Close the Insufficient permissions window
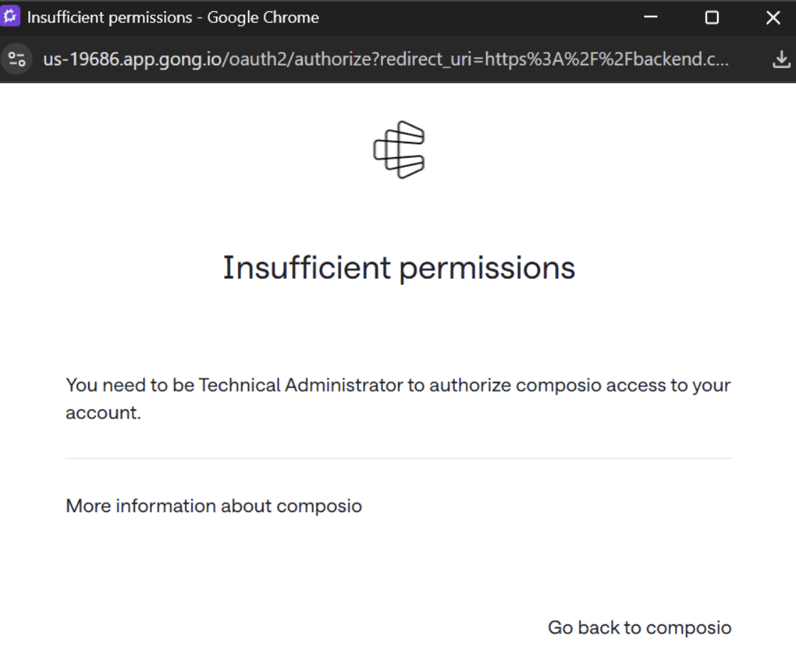Image resolution: width=796 pixels, height=672 pixels. point(773,18)
